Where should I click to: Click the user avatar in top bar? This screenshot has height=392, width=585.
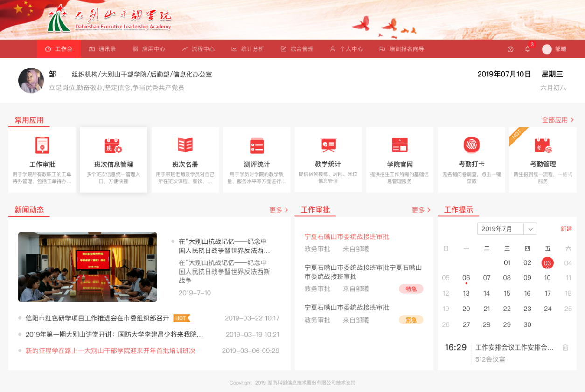click(x=547, y=49)
